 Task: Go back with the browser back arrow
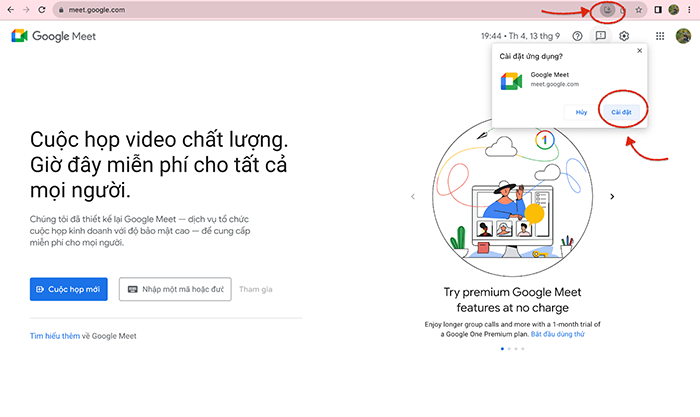(11, 9)
